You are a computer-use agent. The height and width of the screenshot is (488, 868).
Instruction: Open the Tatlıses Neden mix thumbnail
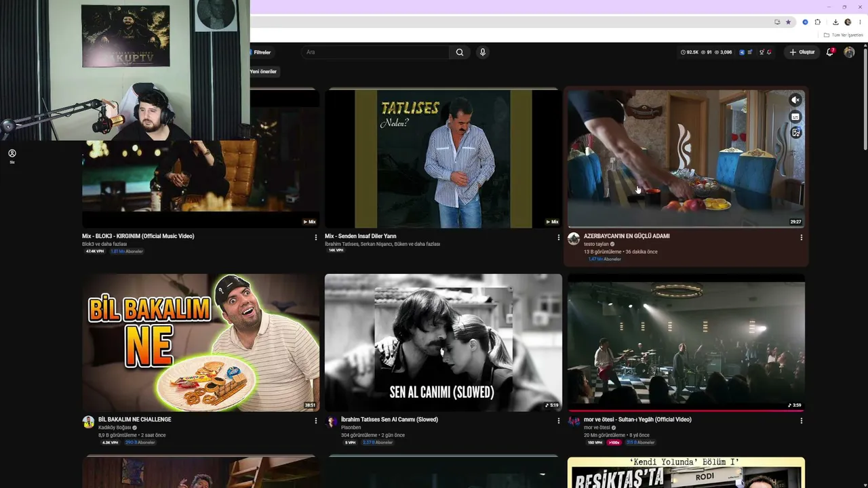[x=443, y=159]
